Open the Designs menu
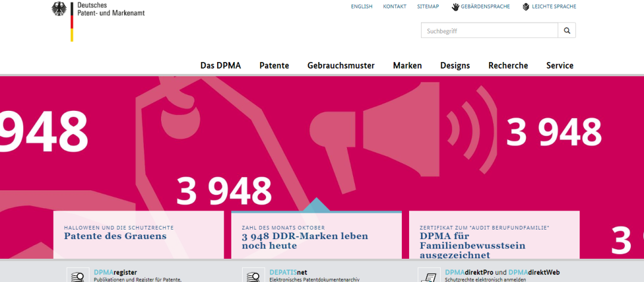This screenshot has height=282, width=644. 455,66
